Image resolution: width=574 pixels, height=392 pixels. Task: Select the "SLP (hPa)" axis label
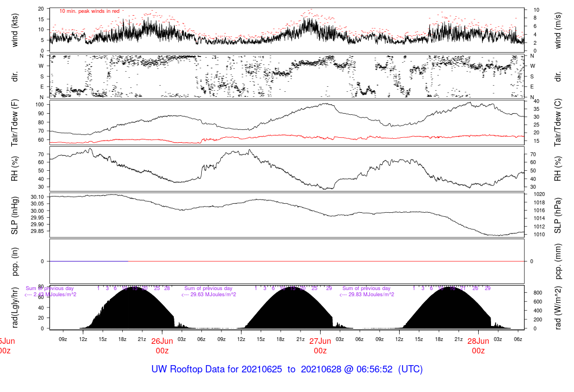click(x=558, y=216)
